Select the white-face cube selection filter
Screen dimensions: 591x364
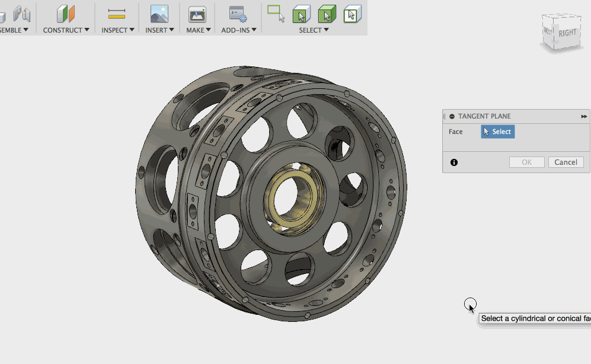[x=352, y=14]
